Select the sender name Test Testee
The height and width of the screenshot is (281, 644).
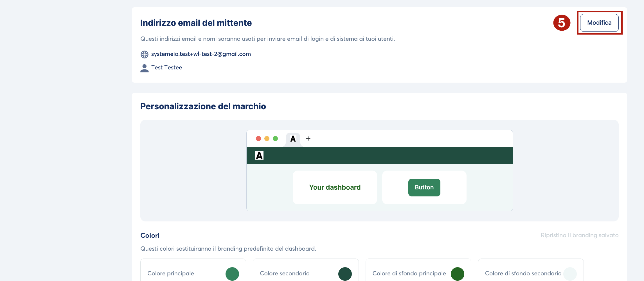click(166, 67)
